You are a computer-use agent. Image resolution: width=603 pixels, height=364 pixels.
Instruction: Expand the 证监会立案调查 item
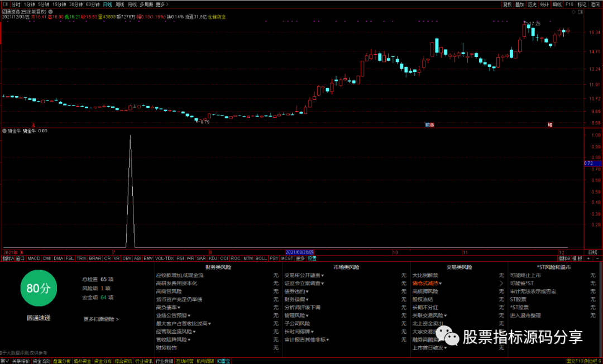click(304, 283)
